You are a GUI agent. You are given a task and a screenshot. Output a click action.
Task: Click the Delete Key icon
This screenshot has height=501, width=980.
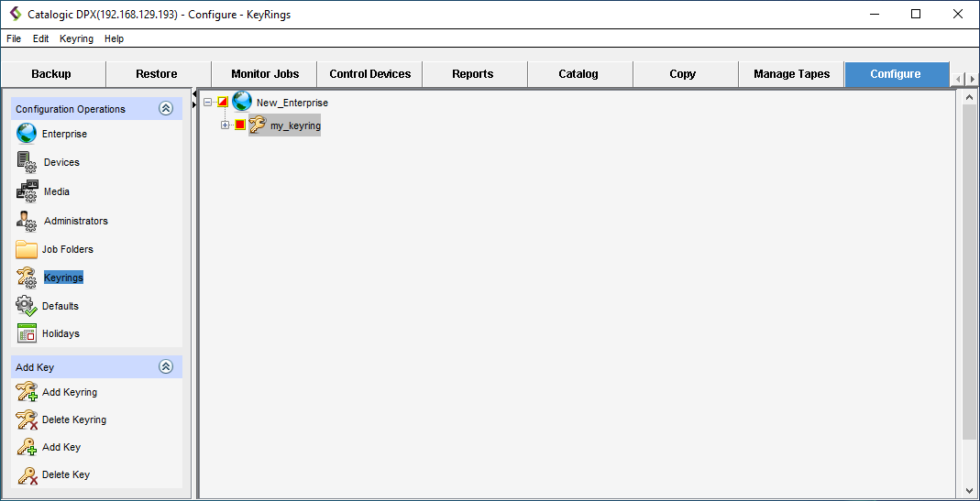[x=27, y=474]
